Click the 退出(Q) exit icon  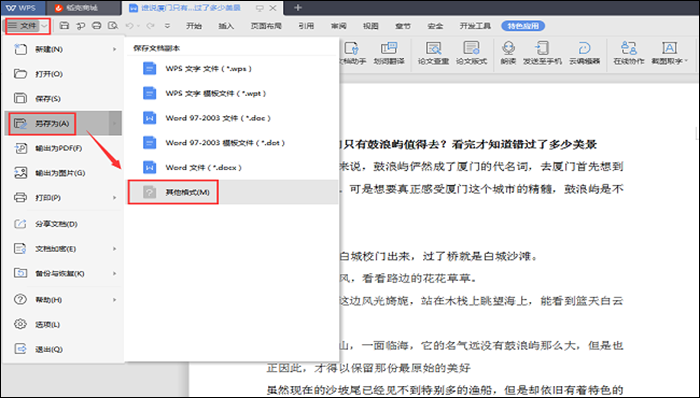point(21,349)
